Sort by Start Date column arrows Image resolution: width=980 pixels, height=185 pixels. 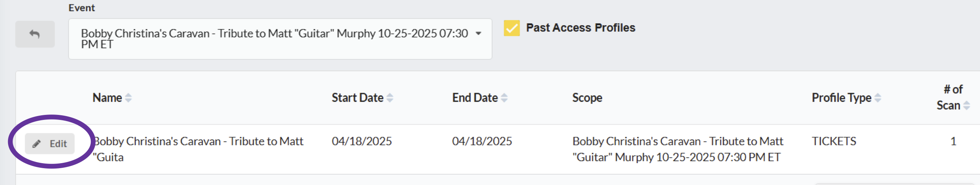390,98
